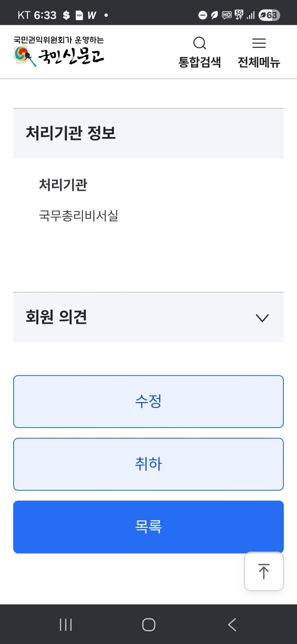
Task: Tap the 처리기관 정보 section header
Action: (71, 133)
